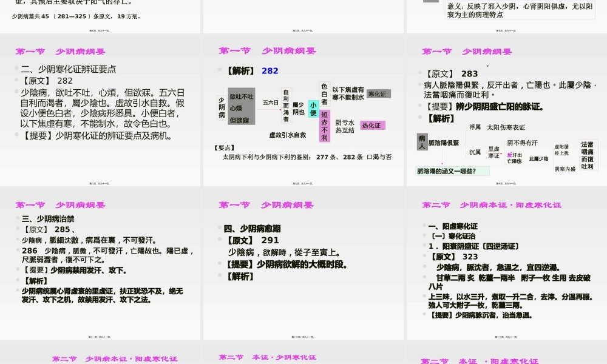
Task: Open the slide with 【原文】 282 text
Action: (x=100, y=110)
